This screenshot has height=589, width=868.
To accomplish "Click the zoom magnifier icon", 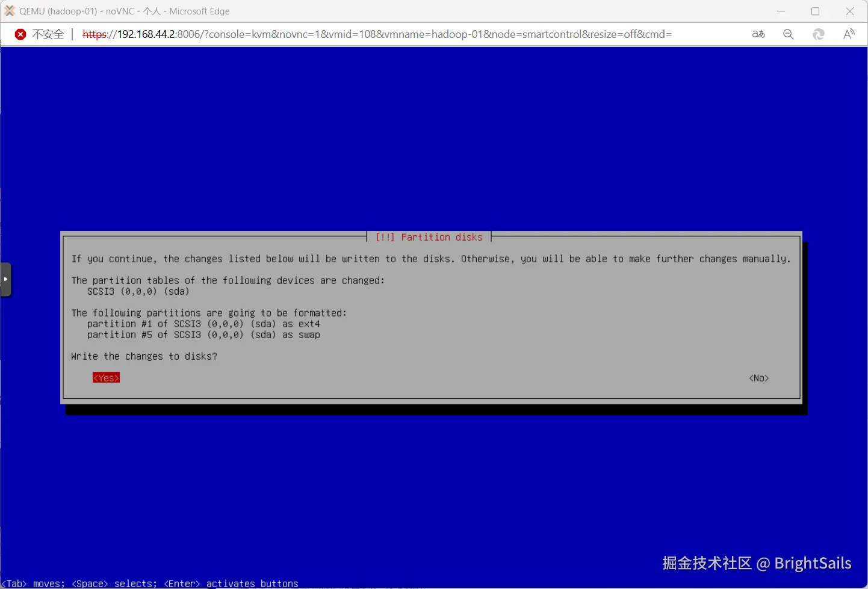I will (789, 34).
